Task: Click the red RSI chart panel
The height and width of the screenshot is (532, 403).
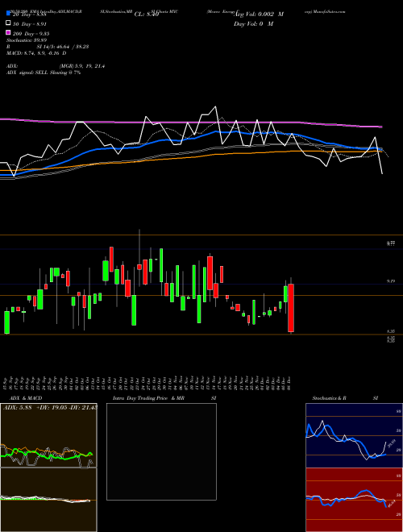Action: [354, 500]
